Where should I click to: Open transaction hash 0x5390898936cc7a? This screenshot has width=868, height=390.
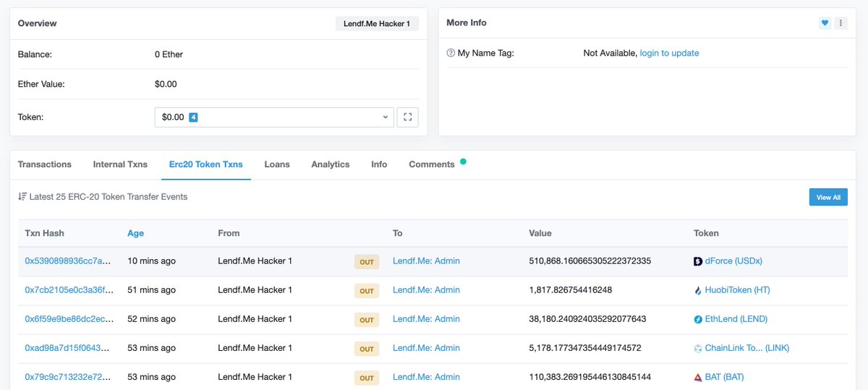tap(69, 260)
